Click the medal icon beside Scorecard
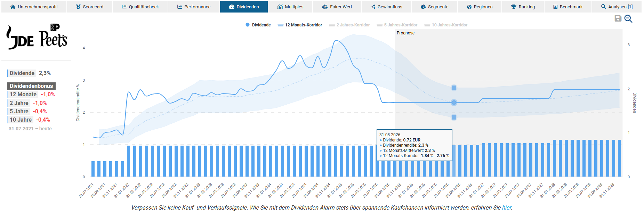Viewport: 644px width, 220px height. [x=78, y=7]
